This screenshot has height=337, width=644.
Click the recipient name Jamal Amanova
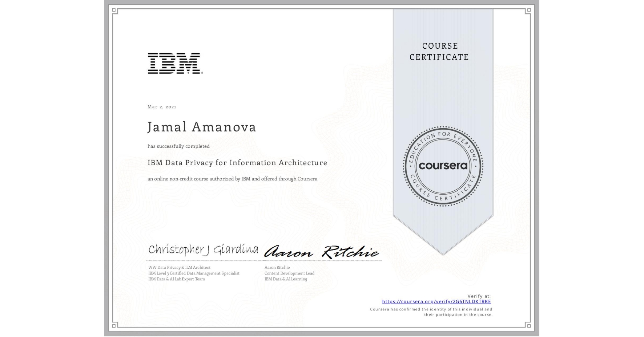click(202, 127)
